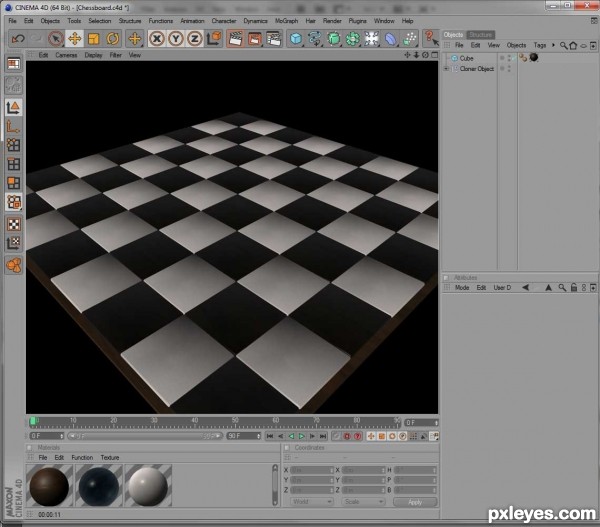Switch to the Structure tab
Viewport: 600px width, 527px height.
click(x=481, y=35)
